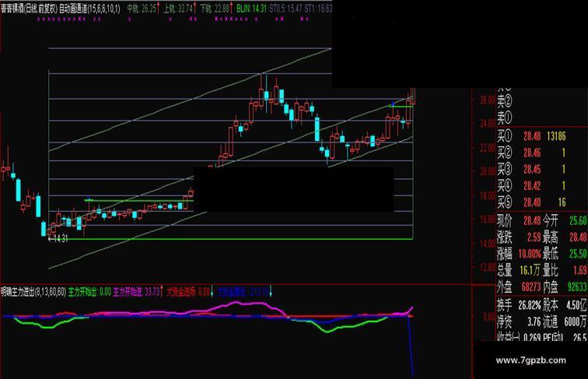The height and width of the screenshot is (379, 588).
Task: Click the 买⑤ volume 16
Action: point(562,202)
